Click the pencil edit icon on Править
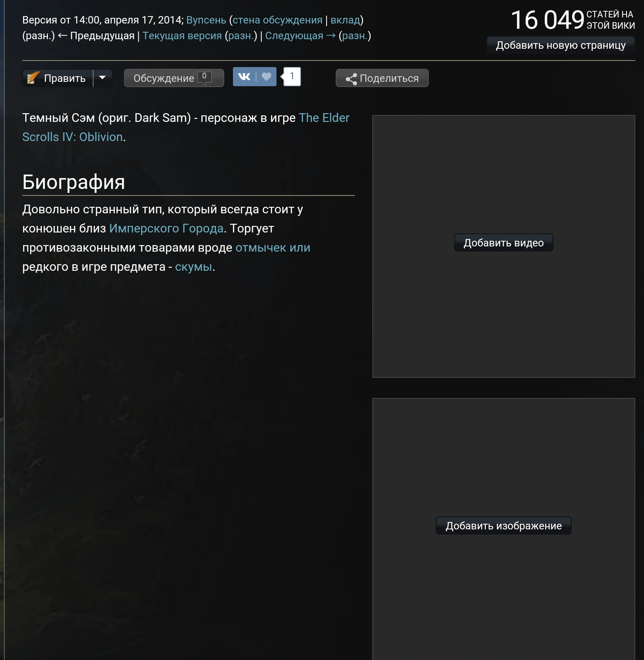This screenshot has height=660, width=644. click(x=33, y=78)
